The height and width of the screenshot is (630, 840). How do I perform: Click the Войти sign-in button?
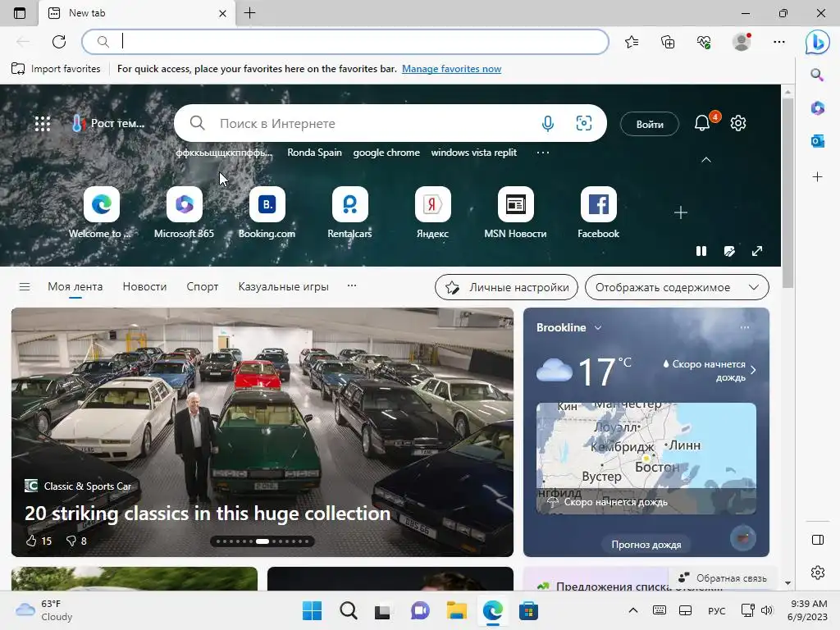650,125
